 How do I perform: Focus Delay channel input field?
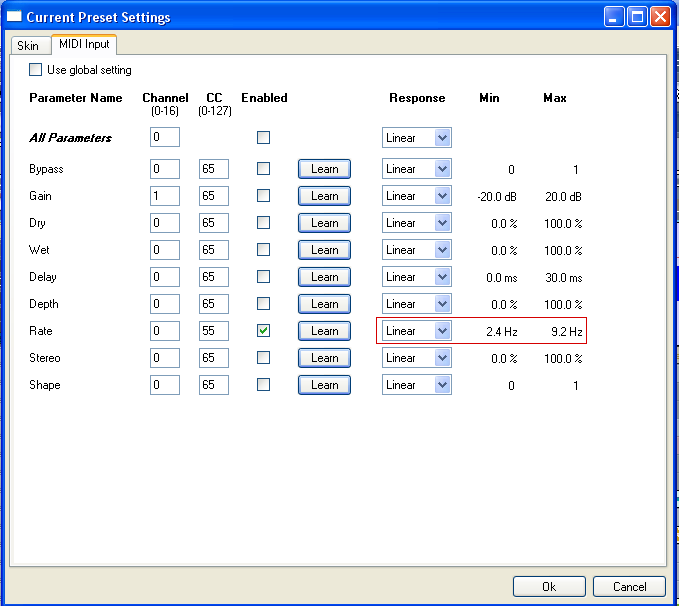tap(165, 276)
